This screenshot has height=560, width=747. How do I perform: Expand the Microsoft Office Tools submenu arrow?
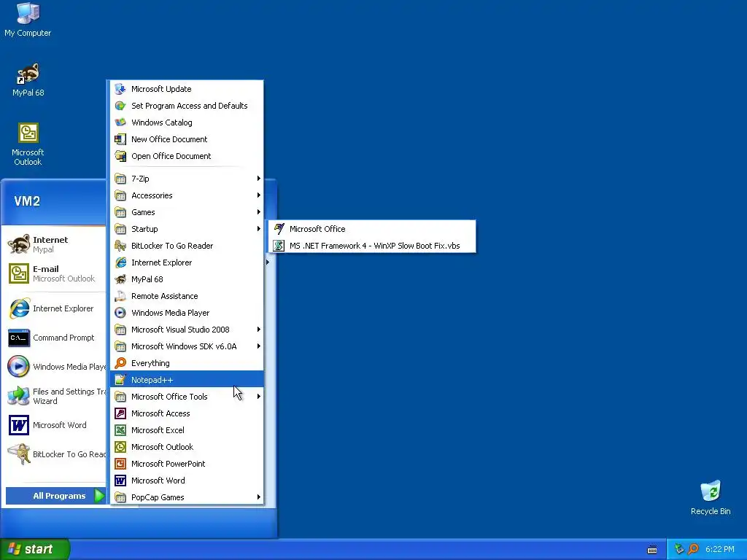coord(259,396)
